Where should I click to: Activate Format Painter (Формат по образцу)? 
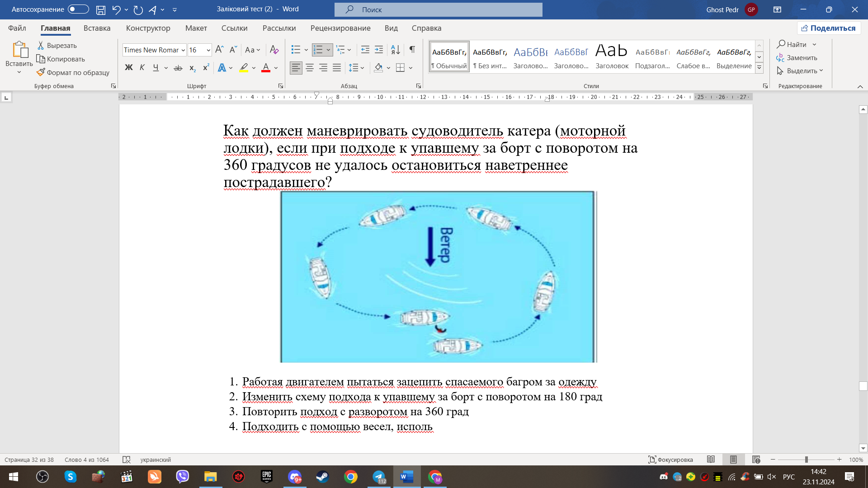(73, 73)
